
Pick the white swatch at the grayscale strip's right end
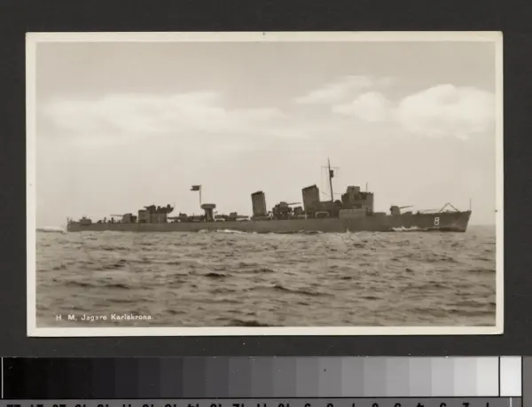[511, 376]
